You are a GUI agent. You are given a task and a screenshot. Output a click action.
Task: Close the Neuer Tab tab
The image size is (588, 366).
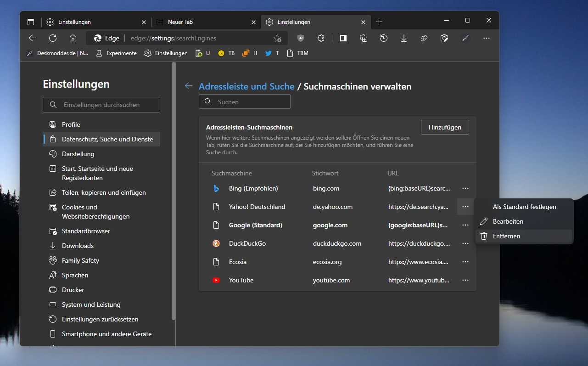pyautogui.click(x=254, y=22)
